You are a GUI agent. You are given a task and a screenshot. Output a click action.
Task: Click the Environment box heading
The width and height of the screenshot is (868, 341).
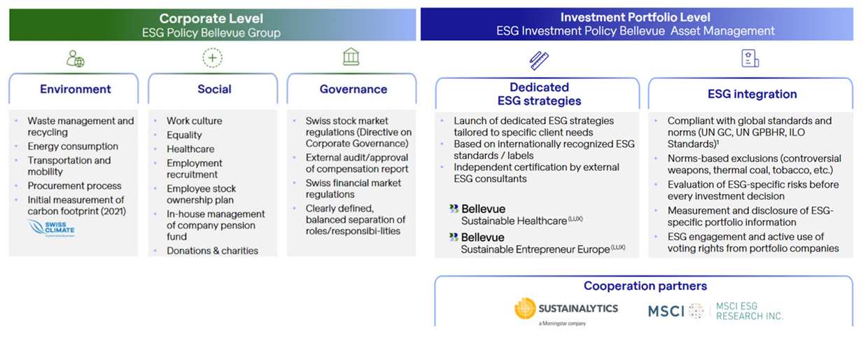pyautogui.click(x=75, y=90)
